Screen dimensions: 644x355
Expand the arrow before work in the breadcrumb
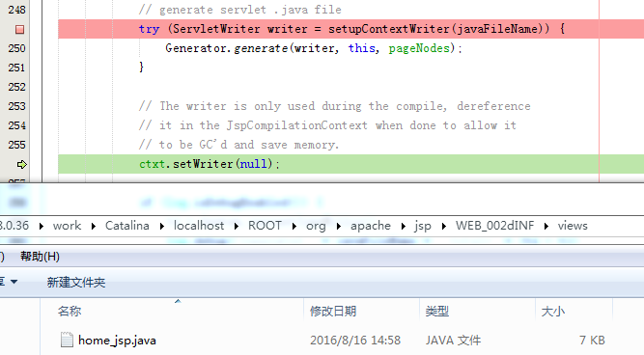click(x=42, y=226)
